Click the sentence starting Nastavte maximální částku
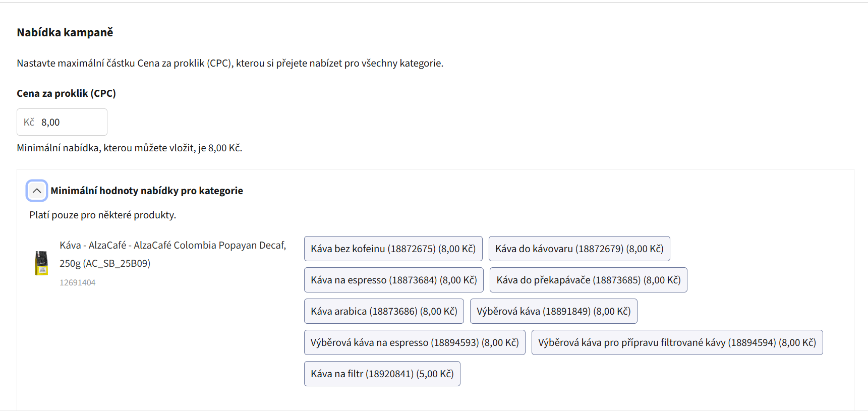The width and height of the screenshot is (868, 412). [x=230, y=63]
